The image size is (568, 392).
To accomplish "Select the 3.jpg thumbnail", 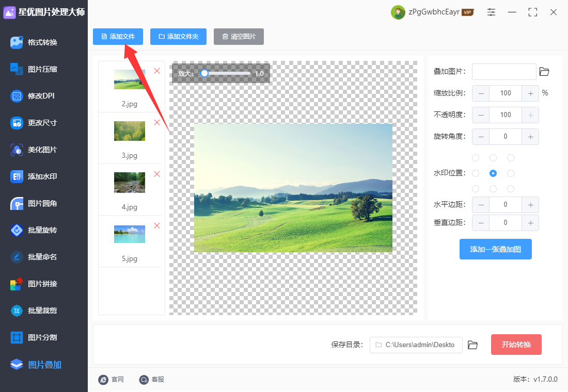I will point(129,131).
